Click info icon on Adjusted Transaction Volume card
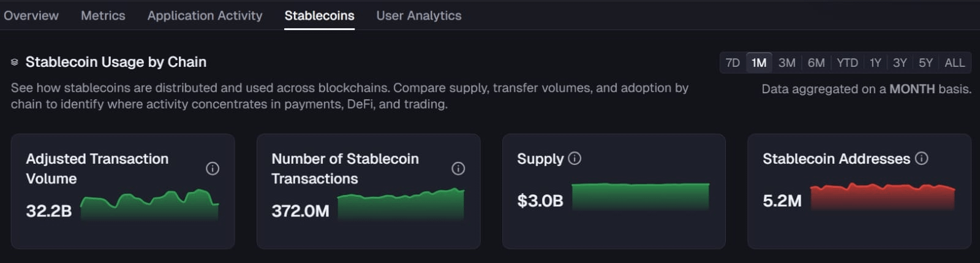This screenshot has width=980, height=263. coord(213,169)
